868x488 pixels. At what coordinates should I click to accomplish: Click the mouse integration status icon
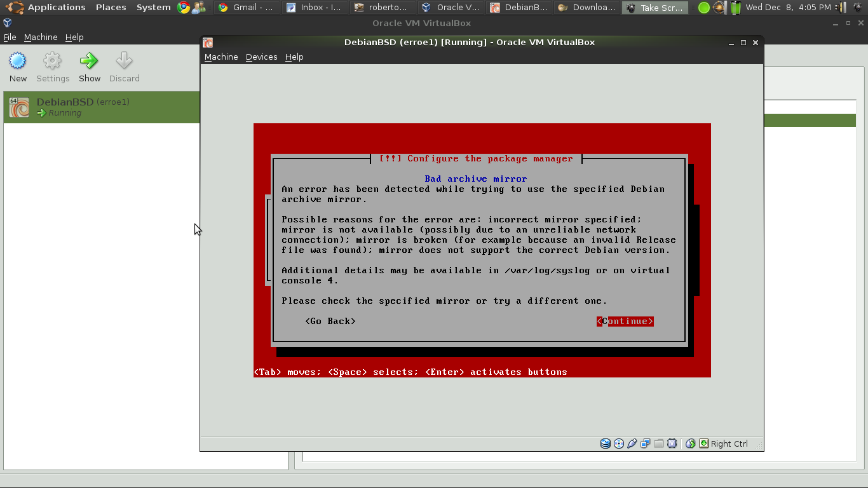[x=691, y=444]
